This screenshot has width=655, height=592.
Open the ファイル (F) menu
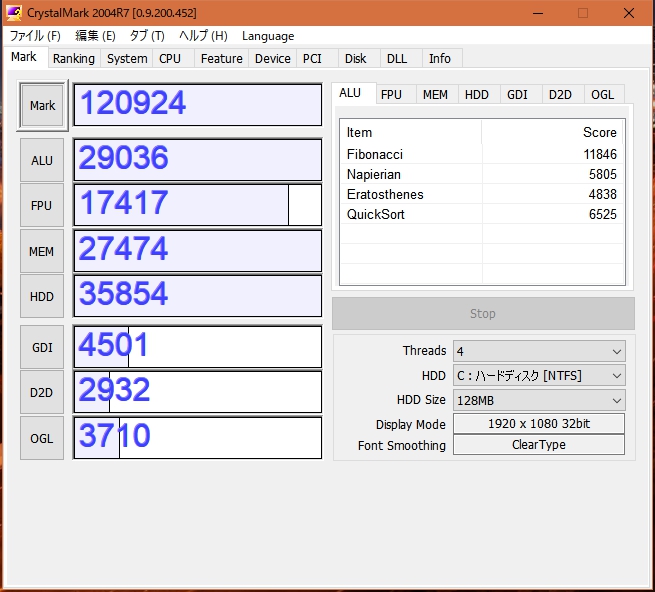[x=35, y=36]
